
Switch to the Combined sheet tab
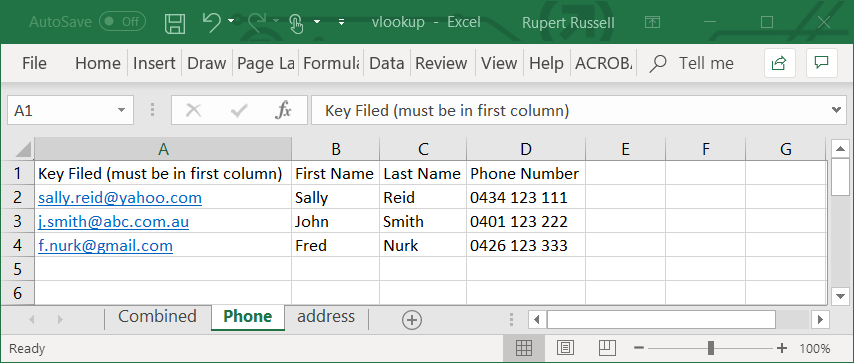point(157,317)
